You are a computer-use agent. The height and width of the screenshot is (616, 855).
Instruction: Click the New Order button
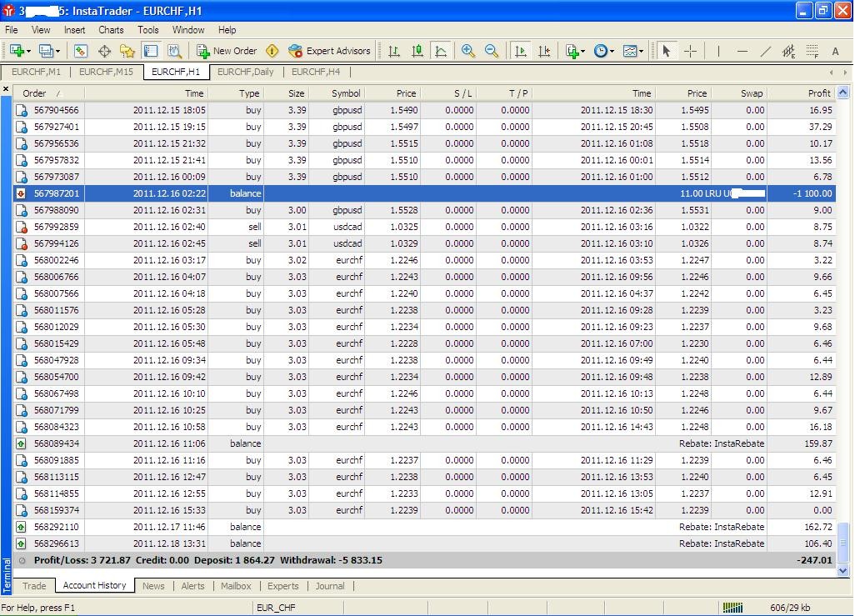pos(227,51)
